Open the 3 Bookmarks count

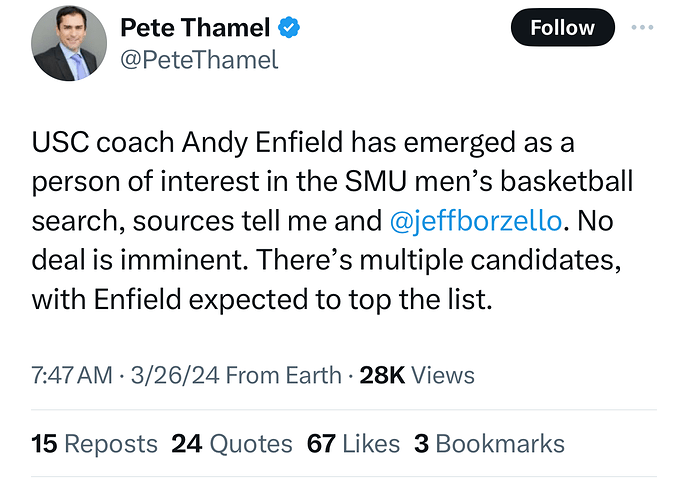tap(489, 444)
